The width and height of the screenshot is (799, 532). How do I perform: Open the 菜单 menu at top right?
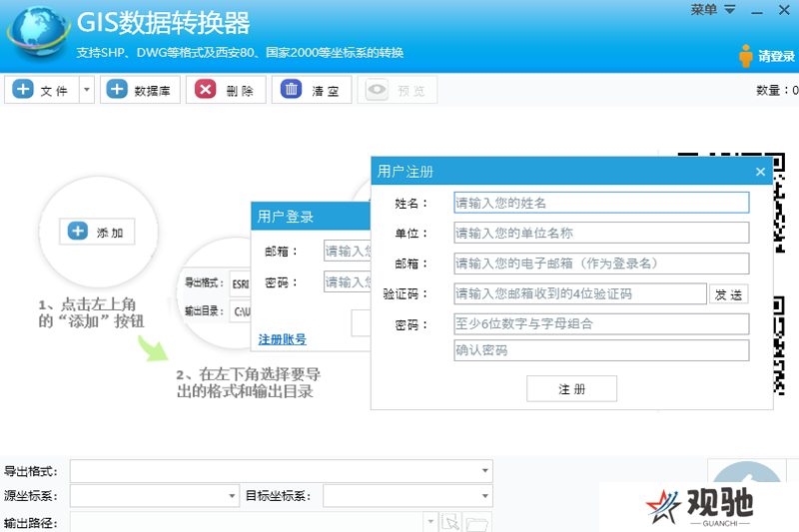click(x=713, y=10)
